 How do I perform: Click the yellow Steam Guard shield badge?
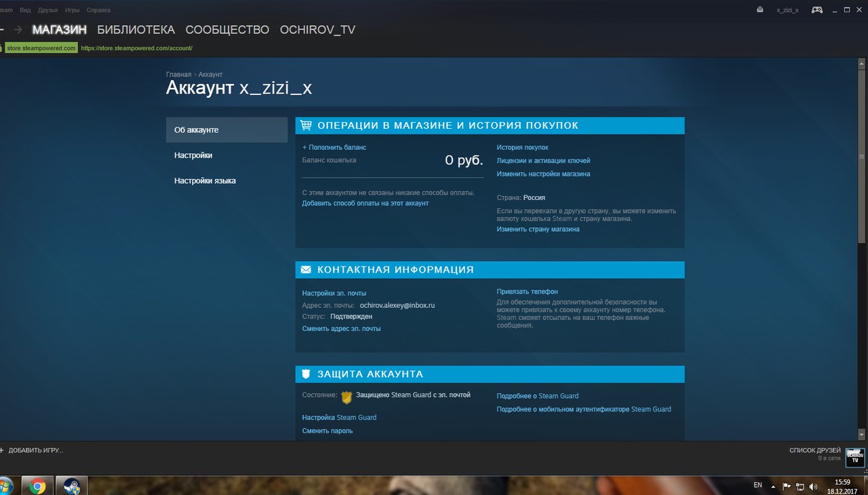[x=347, y=397]
